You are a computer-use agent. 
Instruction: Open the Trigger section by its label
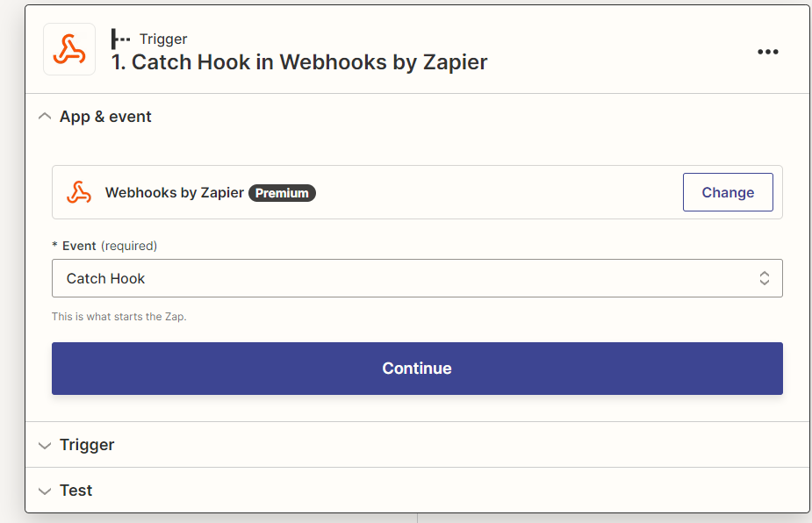coord(87,445)
